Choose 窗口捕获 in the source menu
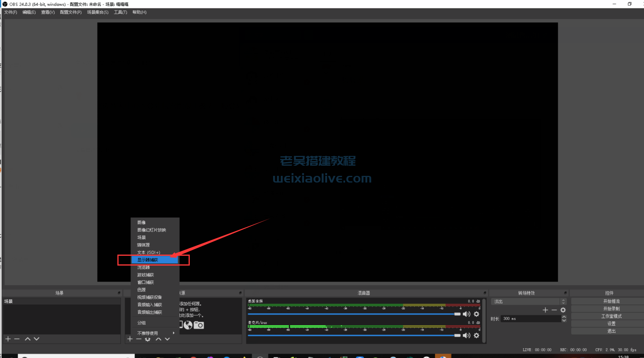 (x=146, y=282)
